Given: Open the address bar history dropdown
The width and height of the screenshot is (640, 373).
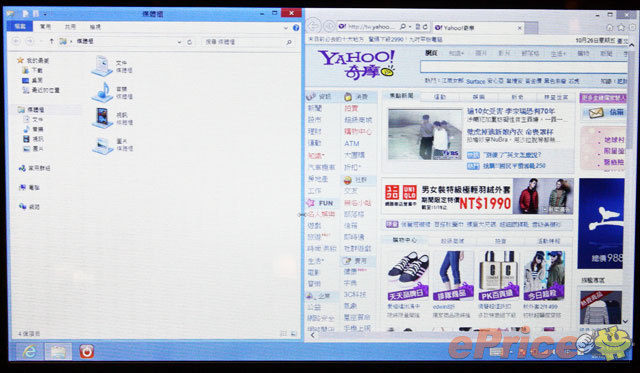Looking at the screenshot, I should point(179,42).
